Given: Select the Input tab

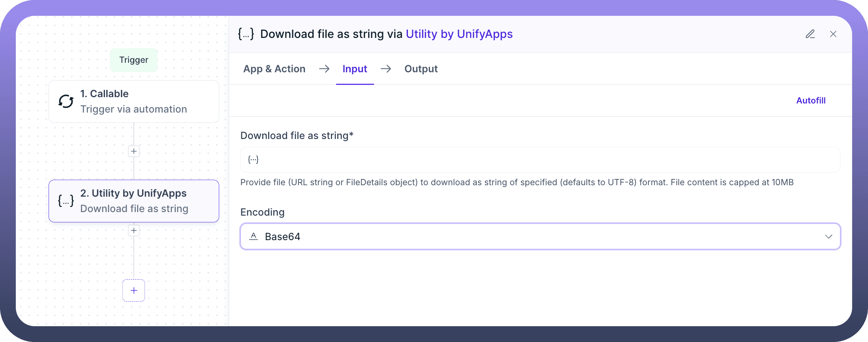Looking at the screenshot, I should pos(355,69).
